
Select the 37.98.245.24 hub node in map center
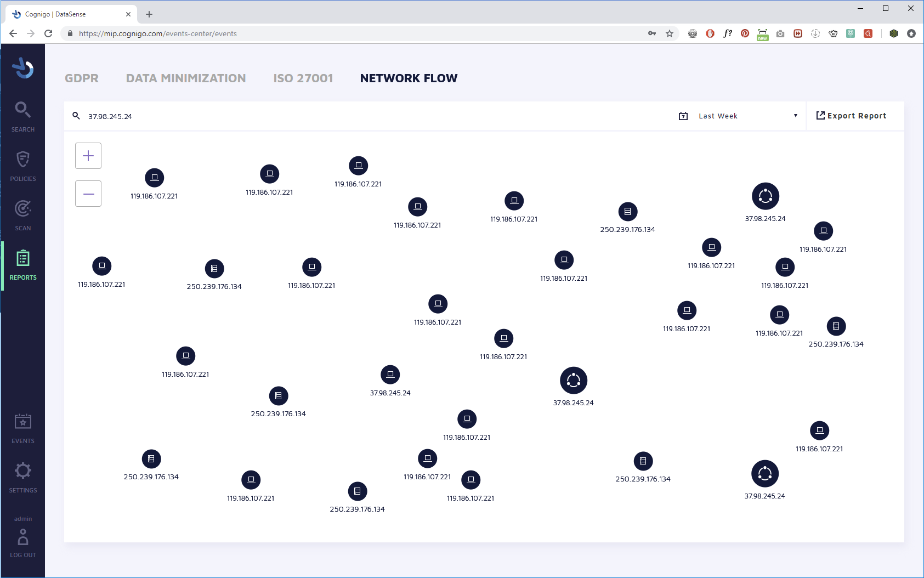coord(574,381)
